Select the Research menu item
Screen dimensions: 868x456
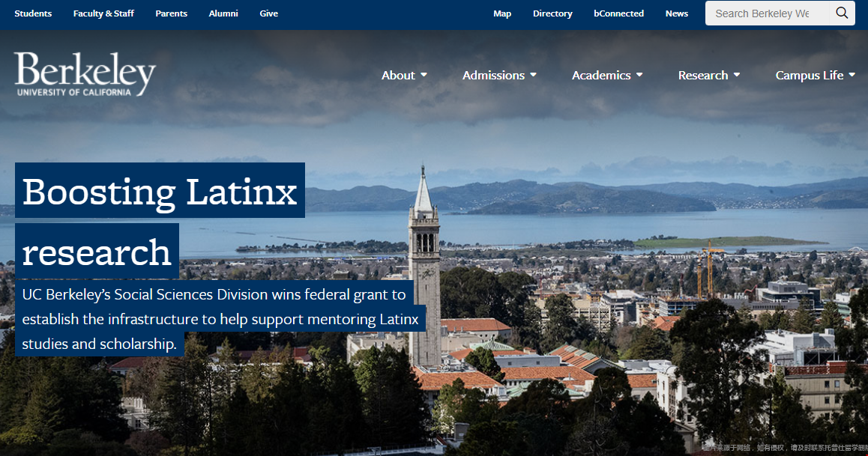point(702,75)
